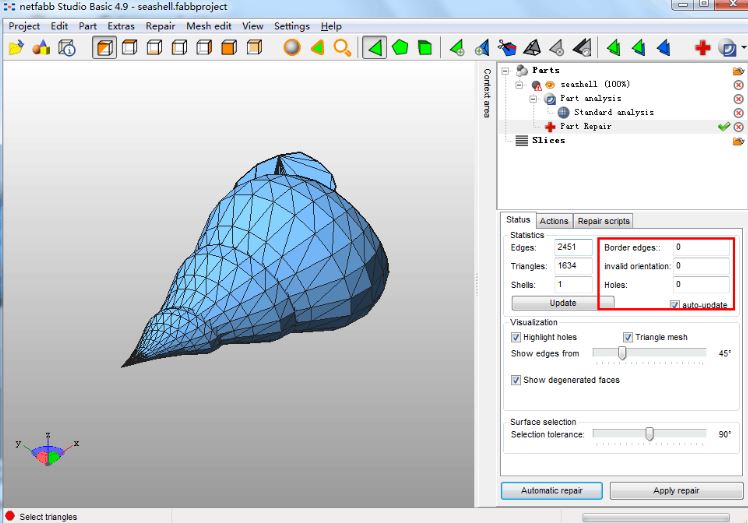Switch to the Actions tab
Screen dimensions: 748x523
[x=554, y=221]
